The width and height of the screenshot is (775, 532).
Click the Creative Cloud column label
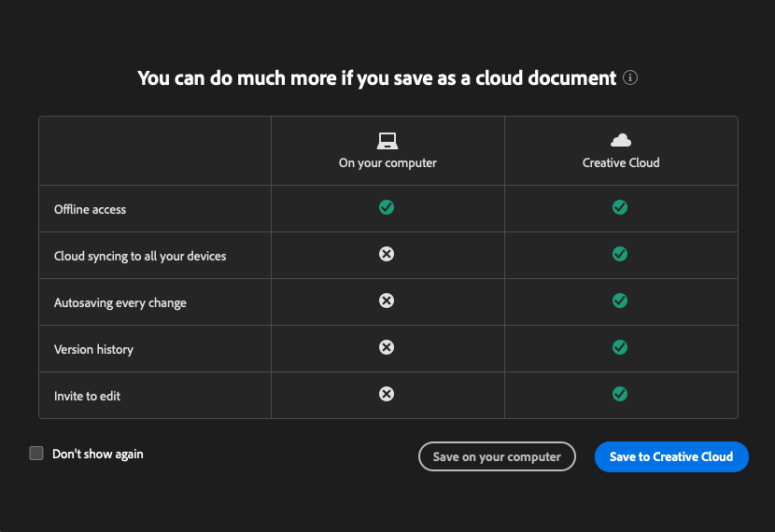click(621, 162)
